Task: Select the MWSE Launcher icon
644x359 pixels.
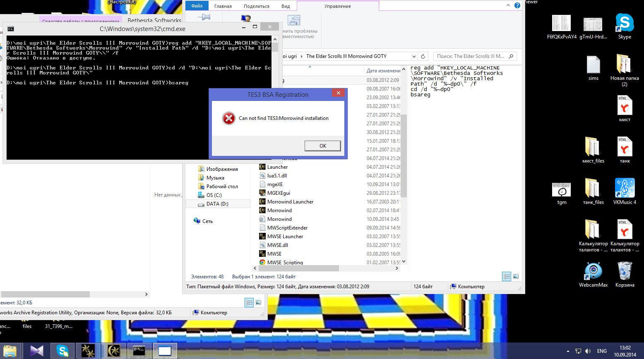Action: 262,237
